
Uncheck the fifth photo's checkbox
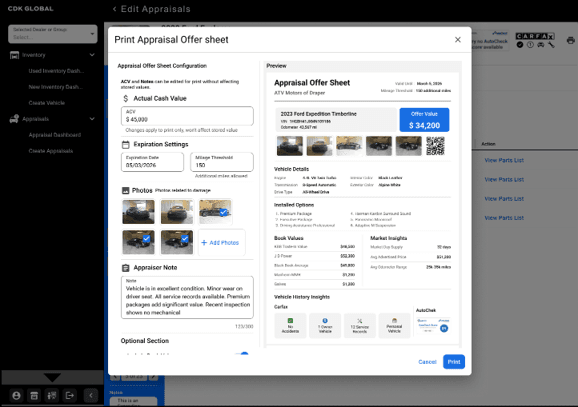point(185,239)
